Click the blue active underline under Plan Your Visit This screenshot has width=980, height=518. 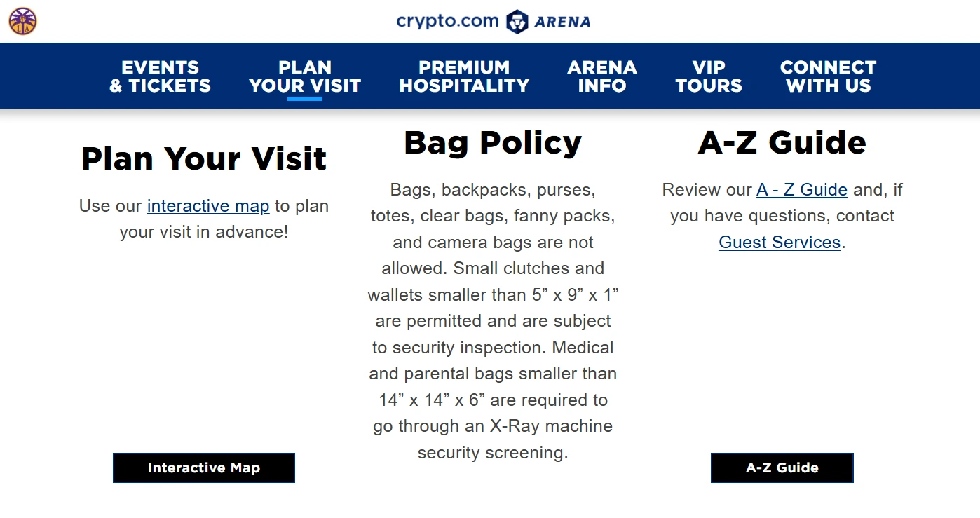tap(305, 99)
